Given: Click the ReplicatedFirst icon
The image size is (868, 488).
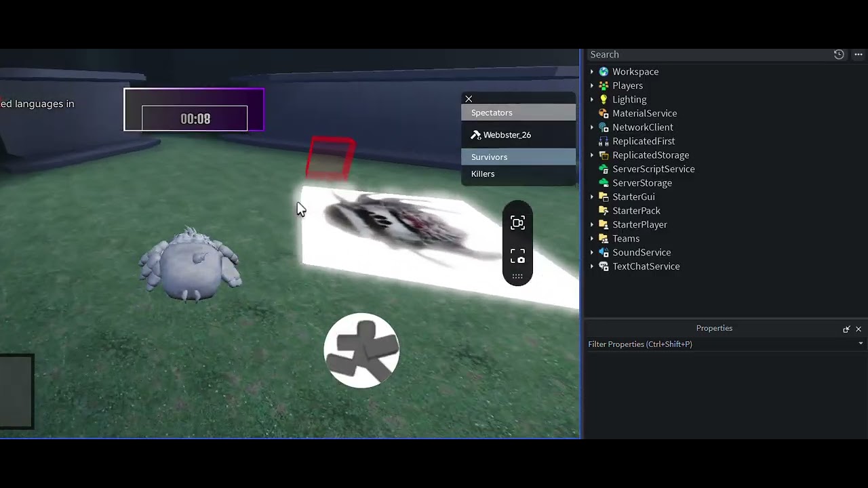Looking at the screenshot, I should 604,141.
